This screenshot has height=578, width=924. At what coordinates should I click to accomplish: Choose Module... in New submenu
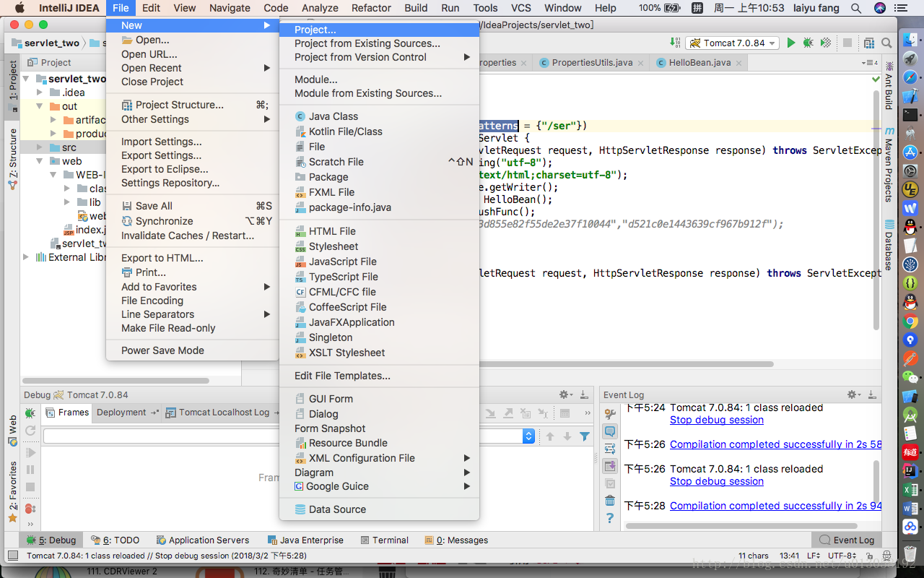pyautogui.click(x=379, y=79)
